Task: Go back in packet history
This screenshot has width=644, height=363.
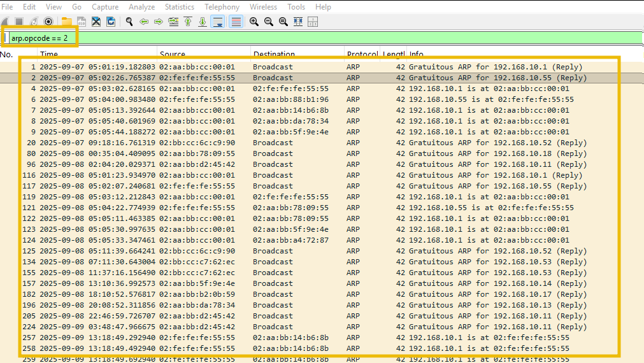Action: click(x=144, y=22)
